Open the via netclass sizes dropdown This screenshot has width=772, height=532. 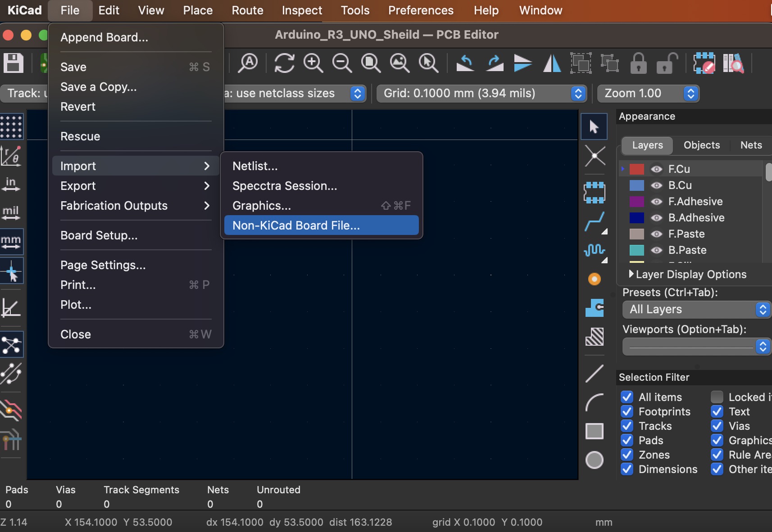point(295,94)
